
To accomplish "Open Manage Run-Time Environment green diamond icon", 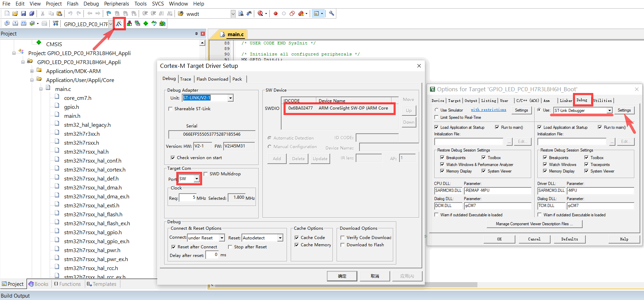I will click(x=146, y=23).
